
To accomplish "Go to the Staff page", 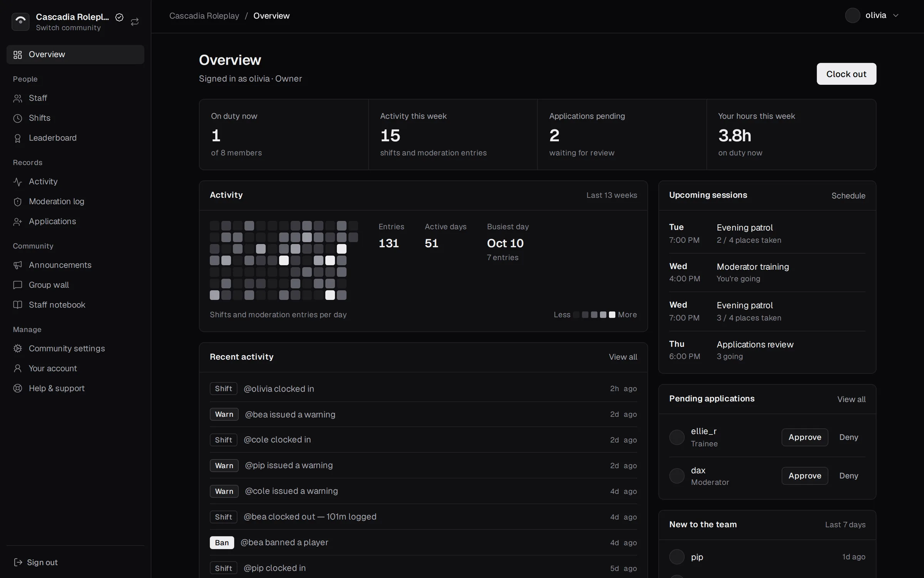I will tap(75, 98).
